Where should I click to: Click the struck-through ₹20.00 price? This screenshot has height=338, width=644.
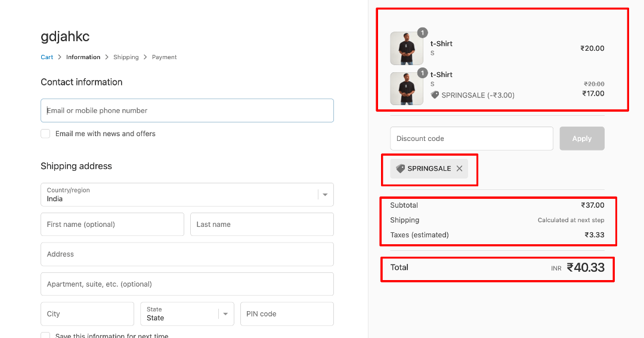tap(595, 84)
